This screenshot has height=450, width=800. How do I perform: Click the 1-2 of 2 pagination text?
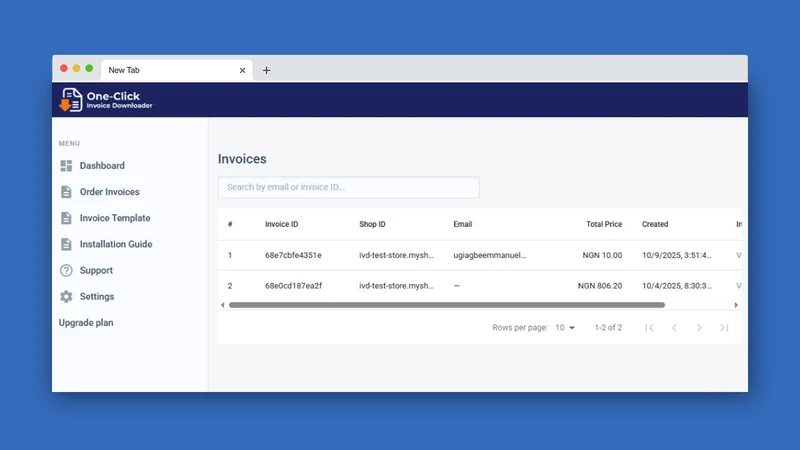(608, 328)
